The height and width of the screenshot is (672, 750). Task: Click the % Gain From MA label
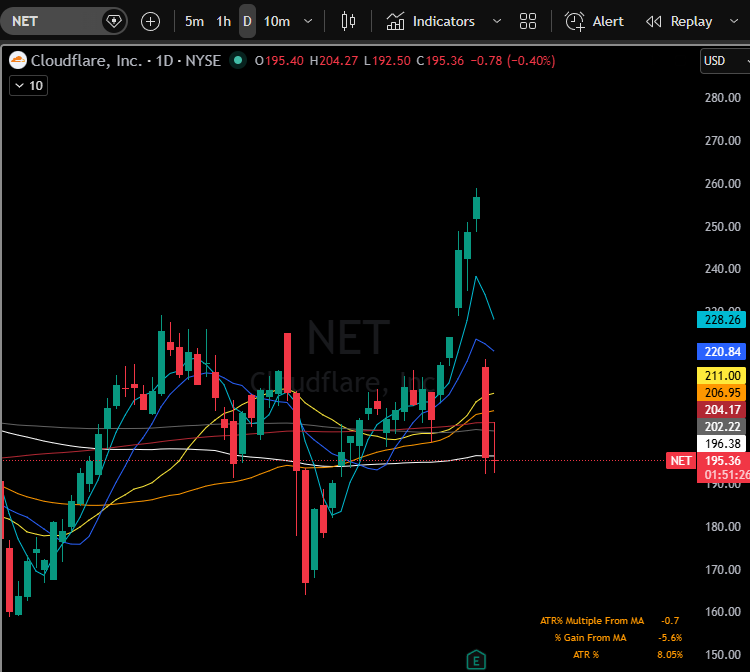(x=590, y=638)
